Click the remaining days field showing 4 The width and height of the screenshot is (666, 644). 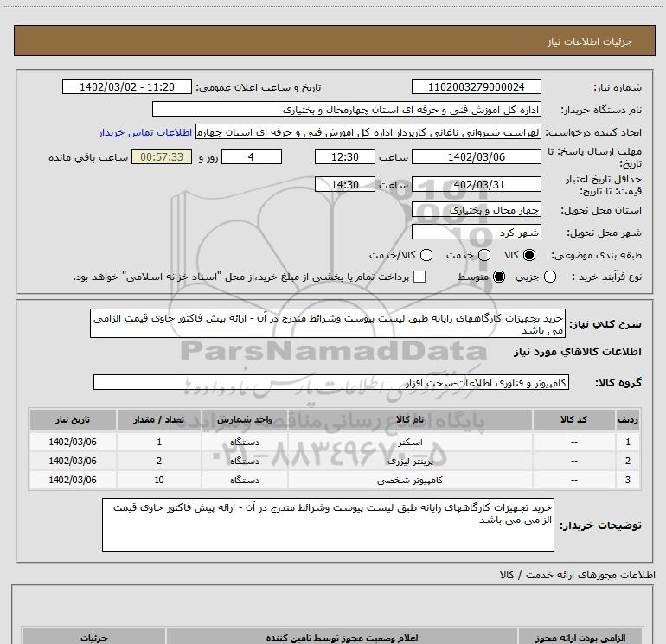252,156
